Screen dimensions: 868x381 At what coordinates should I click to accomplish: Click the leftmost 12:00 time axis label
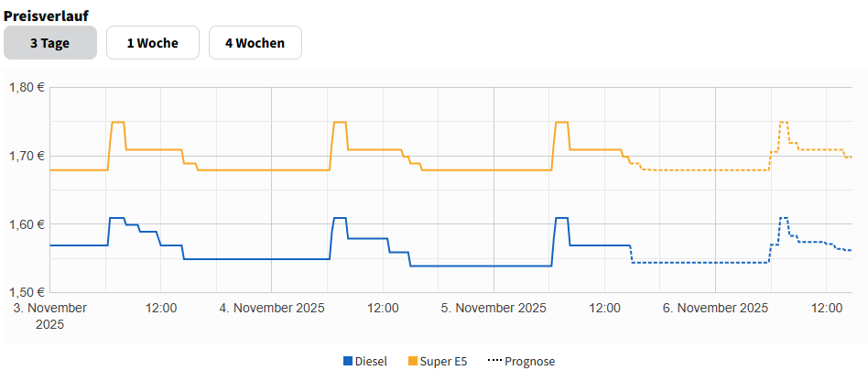(x=161, y=309)
